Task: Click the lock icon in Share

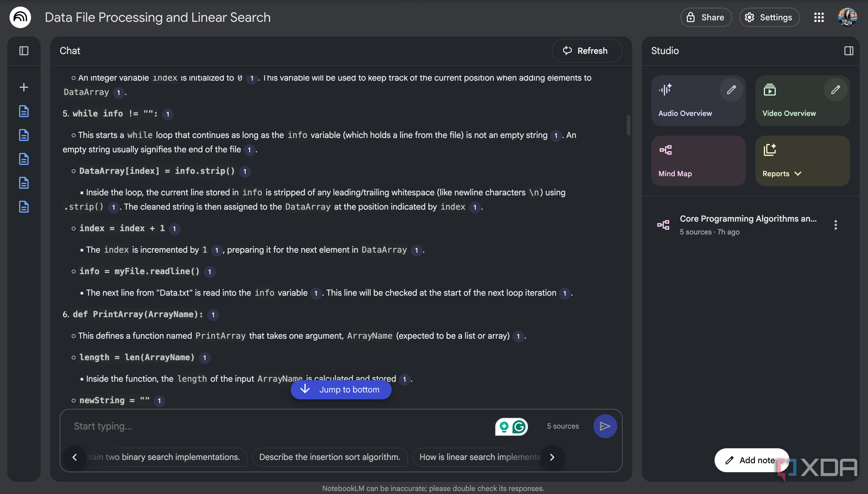Action: 691,17
